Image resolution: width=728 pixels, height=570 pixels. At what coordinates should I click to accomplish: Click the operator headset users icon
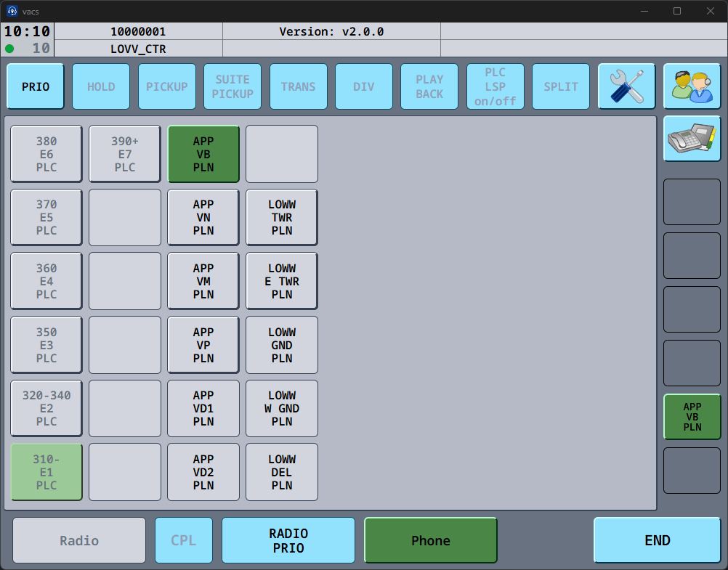[692, 86]
